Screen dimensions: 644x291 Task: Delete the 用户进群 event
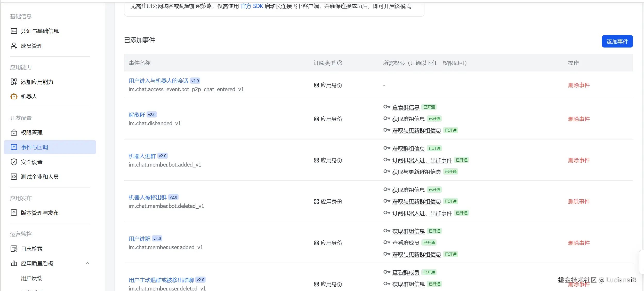[579, 243]
